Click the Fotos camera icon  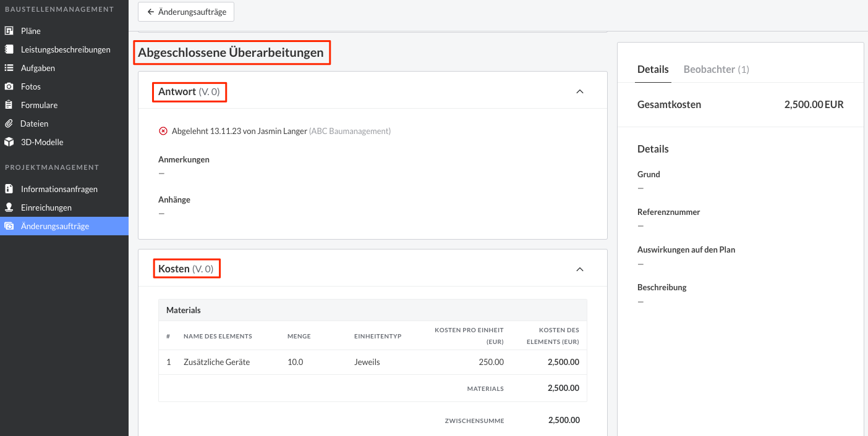tap(9, 86)
